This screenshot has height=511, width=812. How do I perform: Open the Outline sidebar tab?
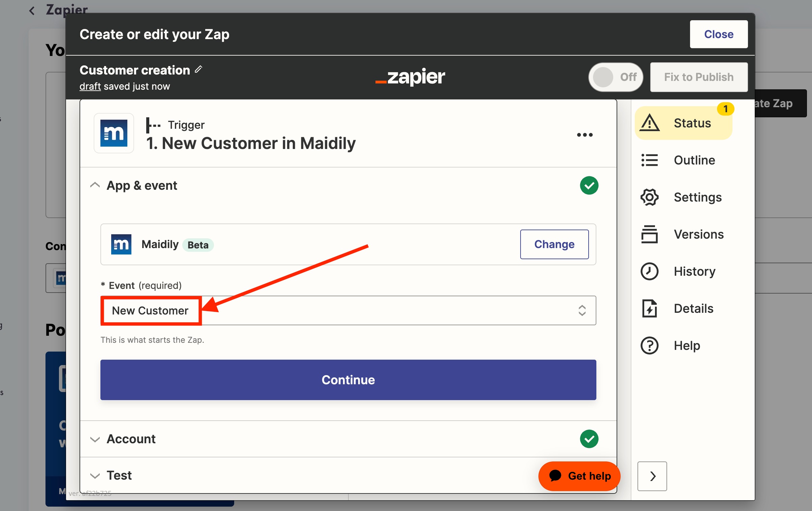[684, 160]
